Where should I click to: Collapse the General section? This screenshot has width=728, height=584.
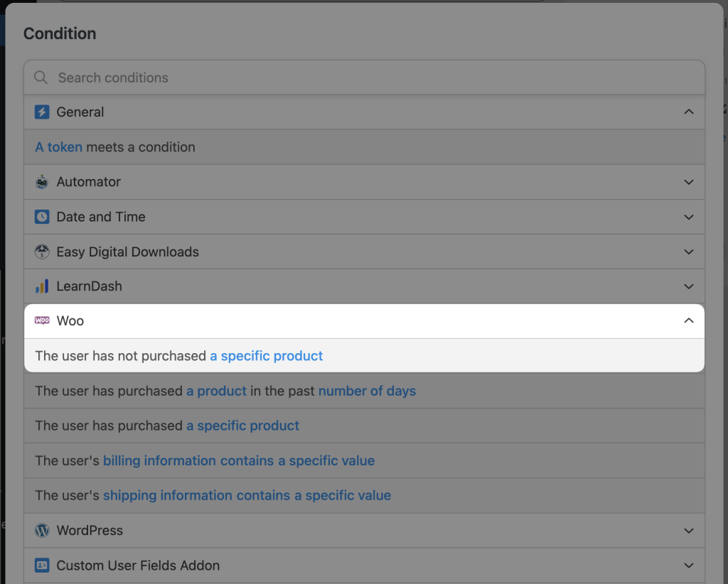(x=688, y=112)
